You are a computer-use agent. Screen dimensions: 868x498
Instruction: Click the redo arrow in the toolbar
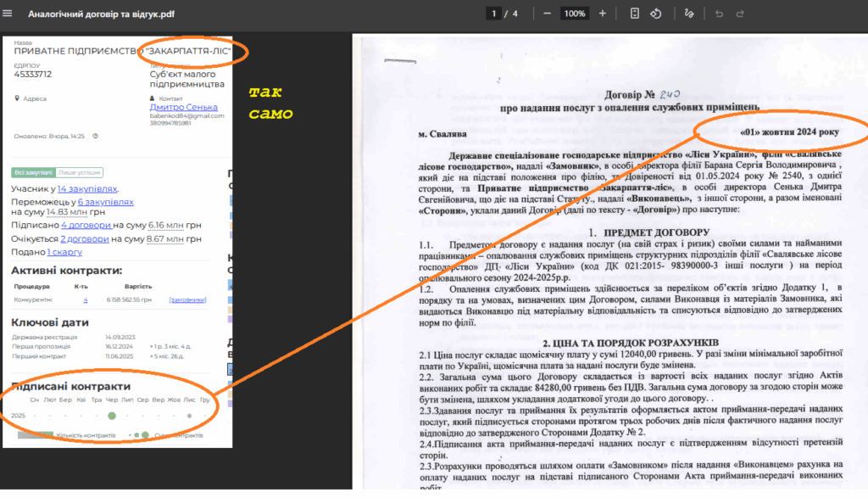pos(740,14)
